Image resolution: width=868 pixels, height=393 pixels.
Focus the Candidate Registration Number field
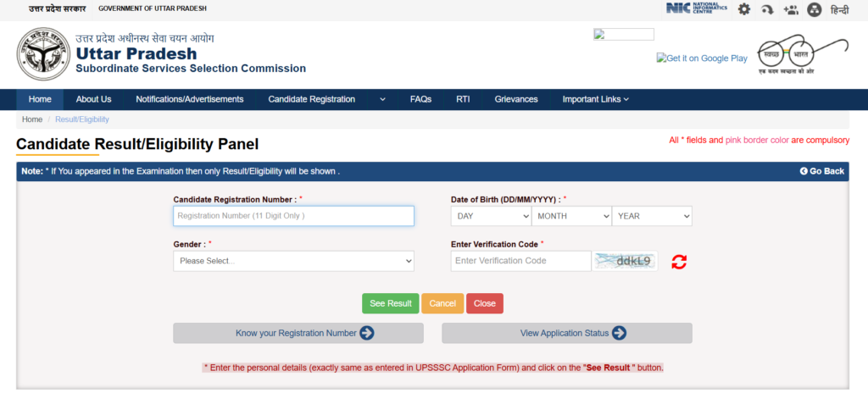(293, 216)
